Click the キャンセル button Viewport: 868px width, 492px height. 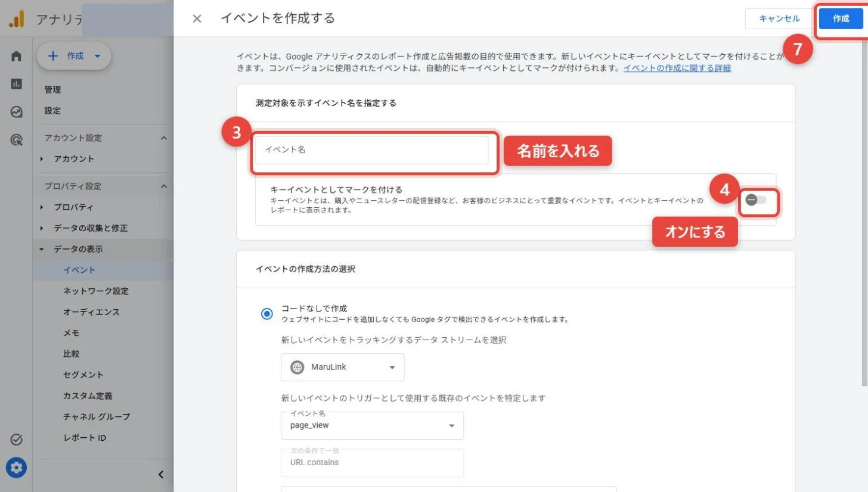[779, 18]
